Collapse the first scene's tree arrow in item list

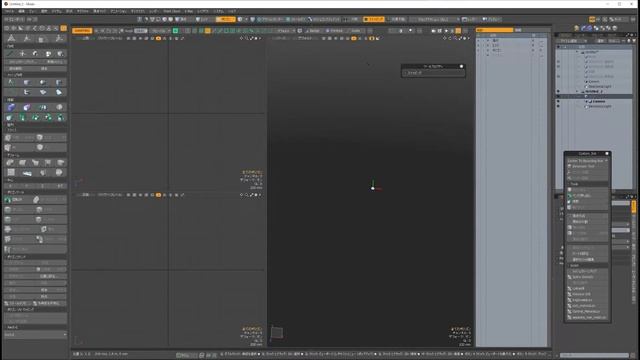tap(577, 52)
